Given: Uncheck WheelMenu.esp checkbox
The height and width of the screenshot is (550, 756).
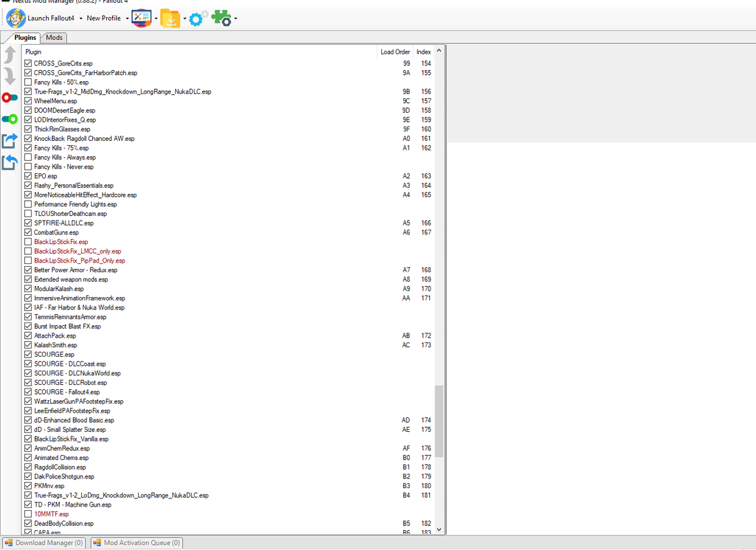Looking at the screenshot, I should click(x=28, y=101).
